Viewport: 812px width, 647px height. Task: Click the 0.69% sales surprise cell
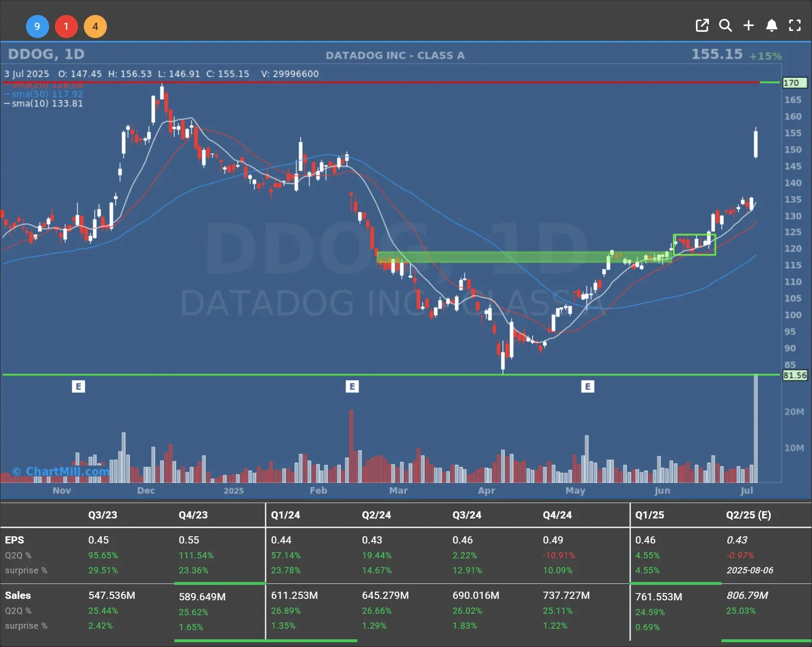click(x=647, y=627)
